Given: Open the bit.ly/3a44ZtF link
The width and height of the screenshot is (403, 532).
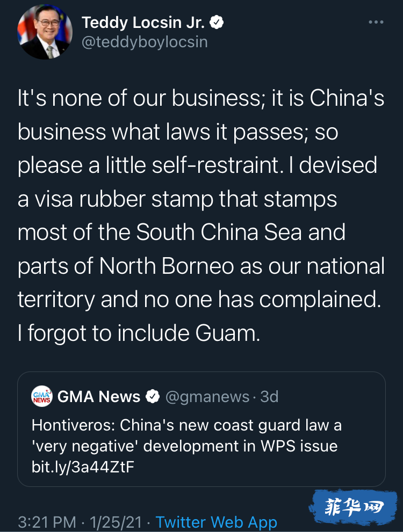Looking at the screenshot, I should pos(83,467).
